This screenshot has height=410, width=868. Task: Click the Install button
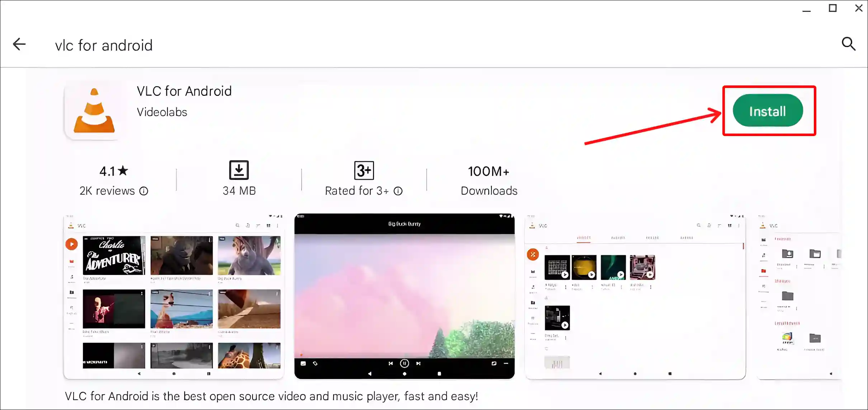point(768,111)
